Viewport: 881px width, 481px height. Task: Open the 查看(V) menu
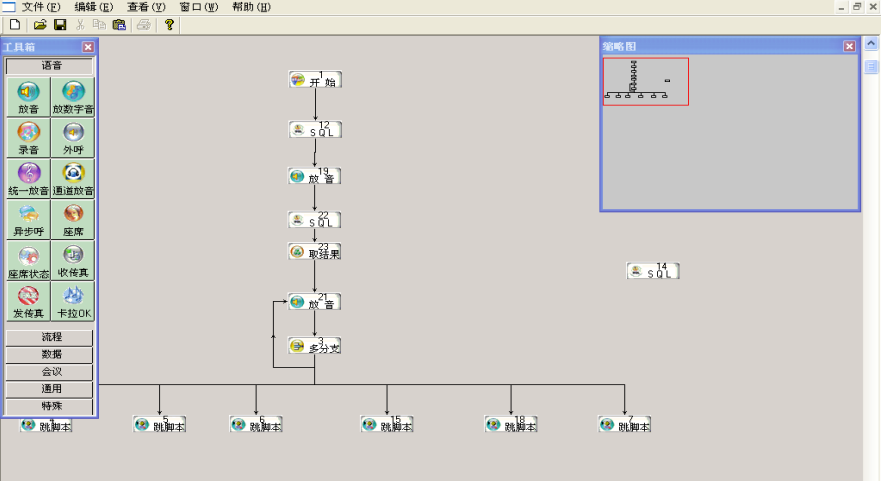pos(146,7)
